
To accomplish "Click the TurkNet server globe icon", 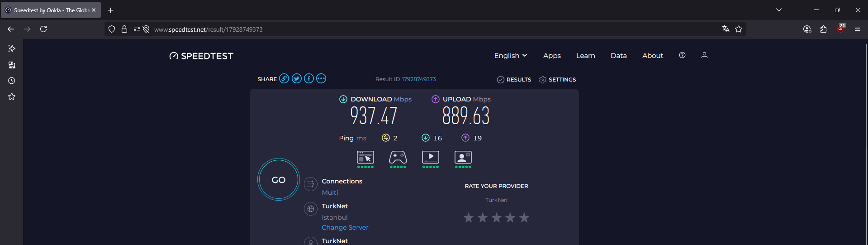I will tap(310, 209).
